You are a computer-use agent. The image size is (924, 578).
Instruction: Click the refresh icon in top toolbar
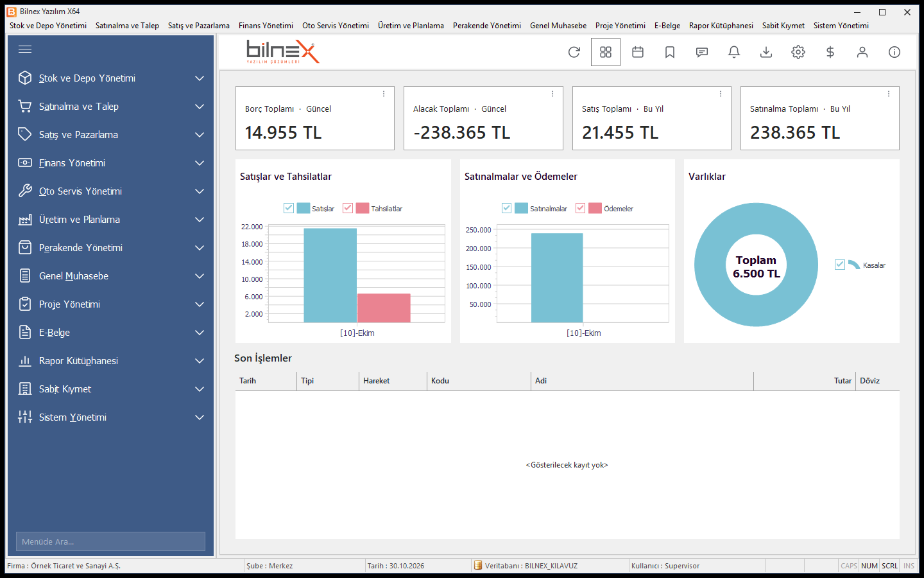pos(574,52)
